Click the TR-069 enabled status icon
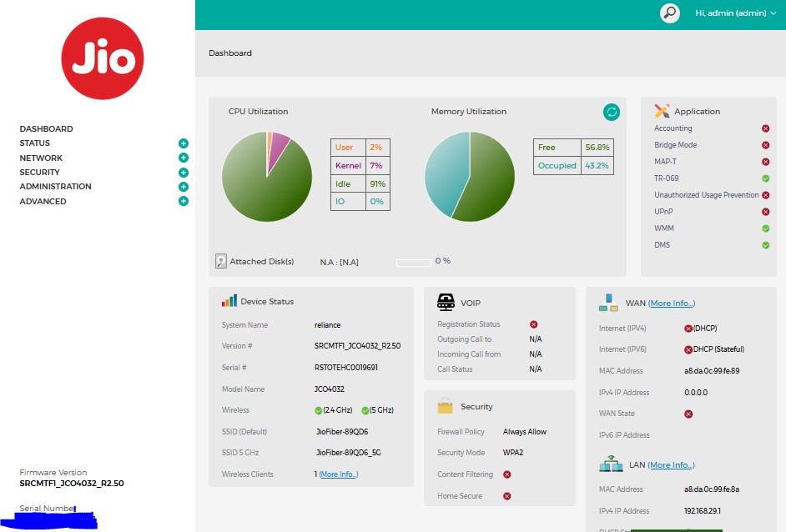The width and height of the screenshot is (786, 532). pos(765,178)
